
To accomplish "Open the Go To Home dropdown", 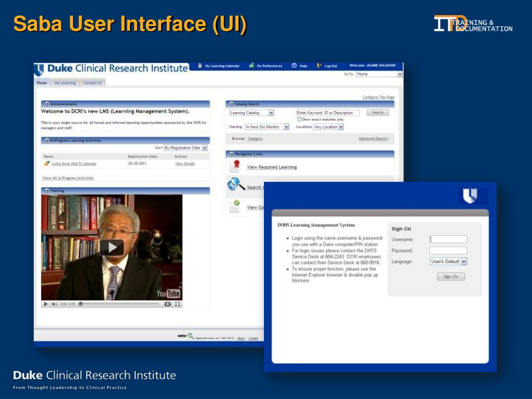I will (379, 74).
